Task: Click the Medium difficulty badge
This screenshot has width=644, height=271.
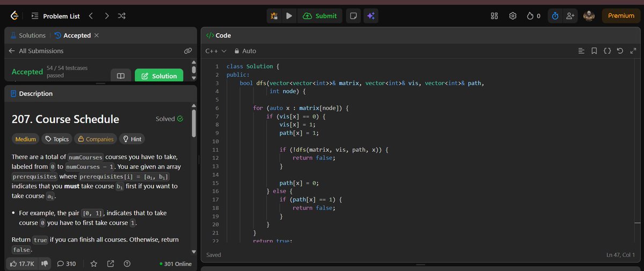Action: [26, 139]
